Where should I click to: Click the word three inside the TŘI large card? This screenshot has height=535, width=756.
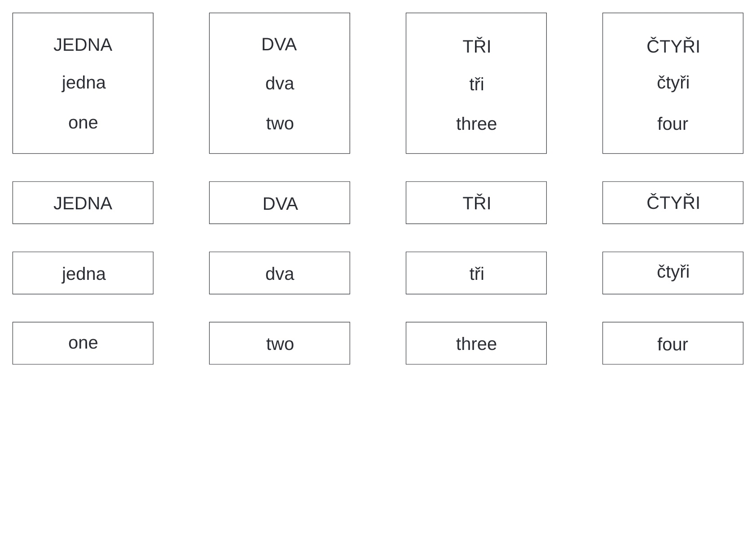(476, 124)
